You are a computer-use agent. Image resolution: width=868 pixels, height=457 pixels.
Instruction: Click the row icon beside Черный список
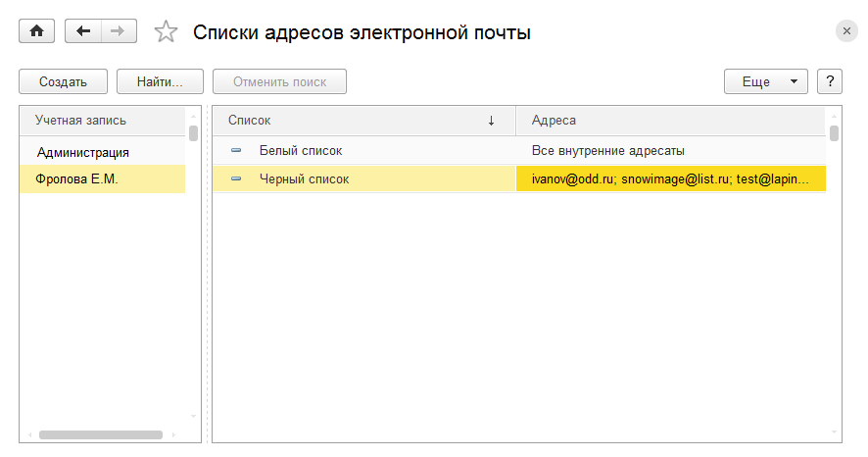coord(236,178)
